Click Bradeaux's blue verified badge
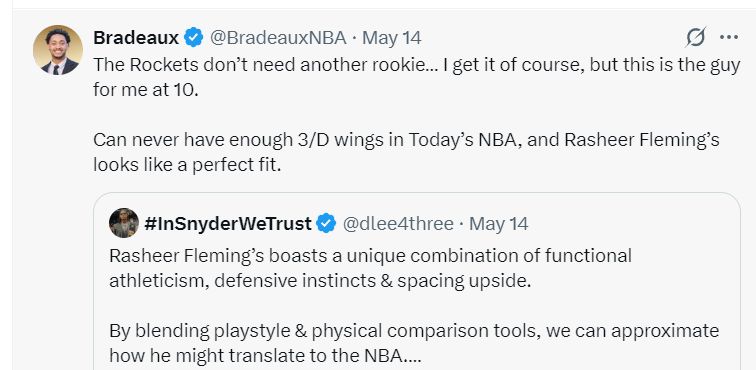The width and height of the screenshot is (756, 370). tap(194, 38)
